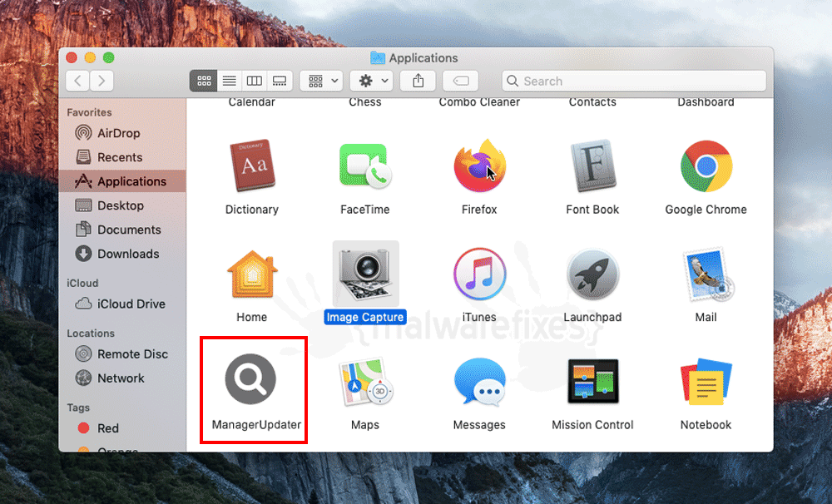
Task: Click the Edit Tags toolbar button
Action: coord(461,81)
